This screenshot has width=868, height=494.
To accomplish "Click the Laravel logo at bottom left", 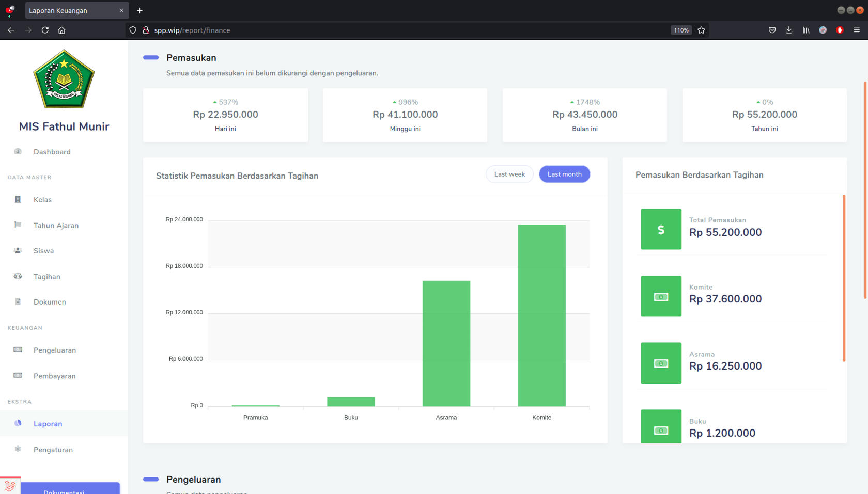I will (10, 485).
